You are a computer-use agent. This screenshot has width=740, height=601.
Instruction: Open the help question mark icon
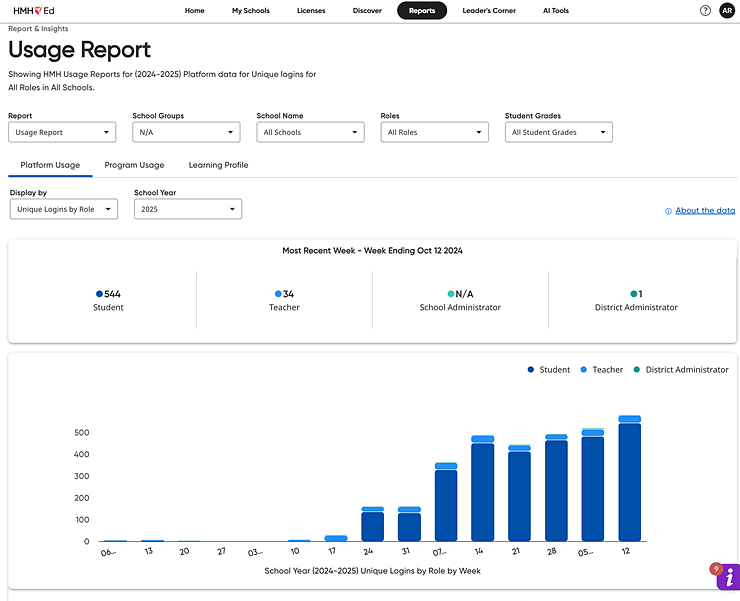click(x=705, y=10)
